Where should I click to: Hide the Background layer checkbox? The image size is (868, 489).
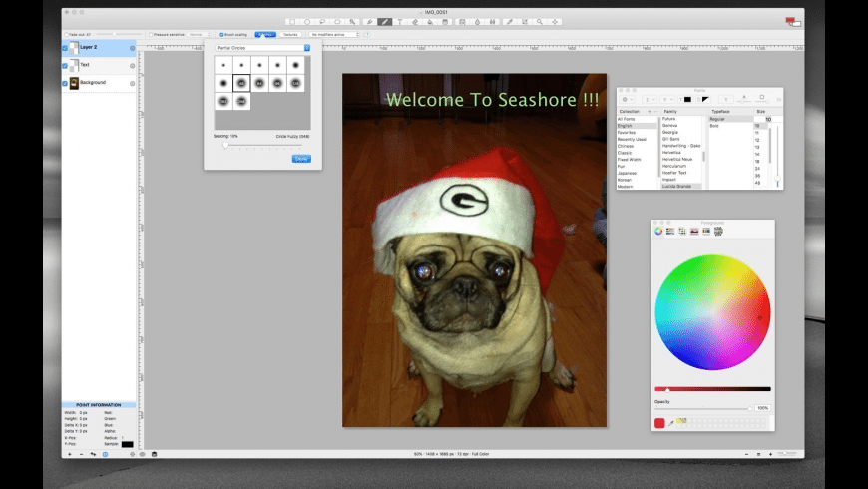(x=65, y=83)
